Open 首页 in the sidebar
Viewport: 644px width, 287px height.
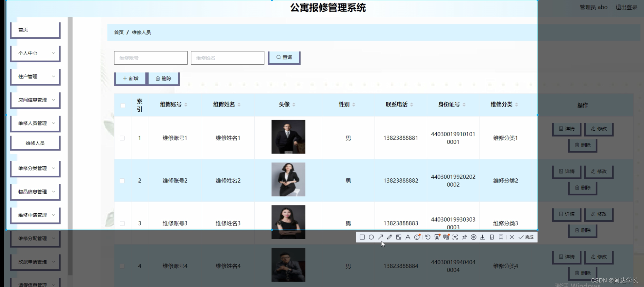[x=35, y=30]
